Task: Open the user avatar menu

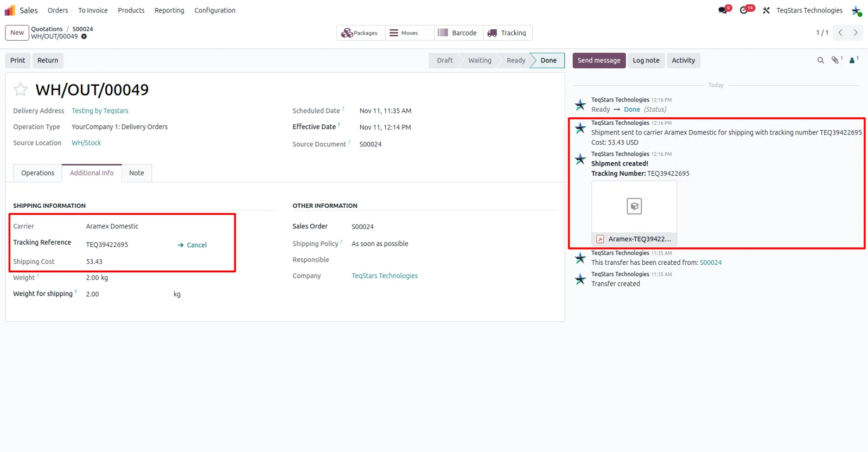Action: [857, 10]
